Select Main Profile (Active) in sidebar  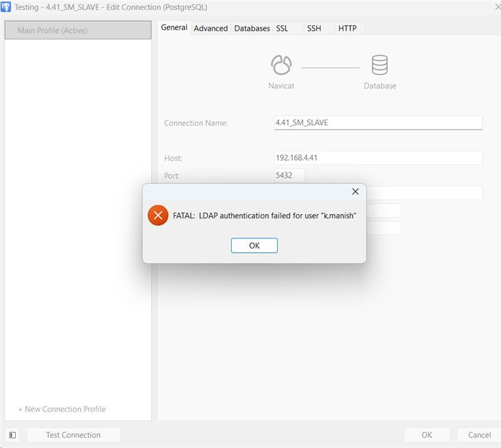[x=78, y=30]
